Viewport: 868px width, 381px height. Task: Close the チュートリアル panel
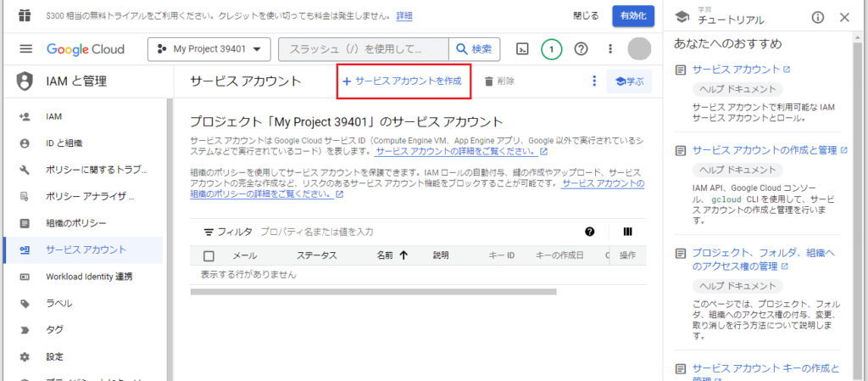tap(844, 18)
